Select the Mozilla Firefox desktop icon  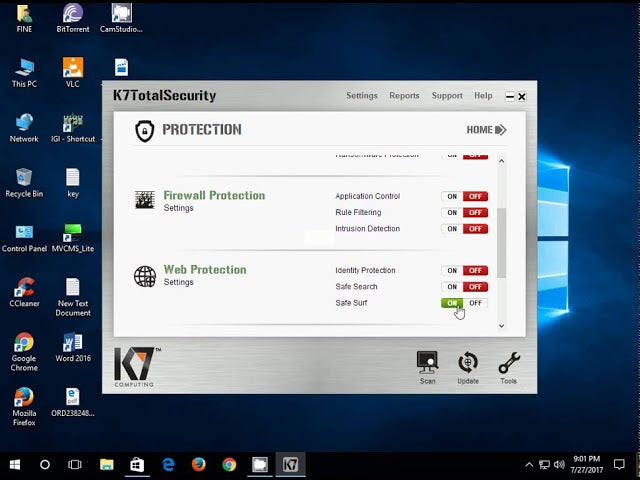(24, 407)
